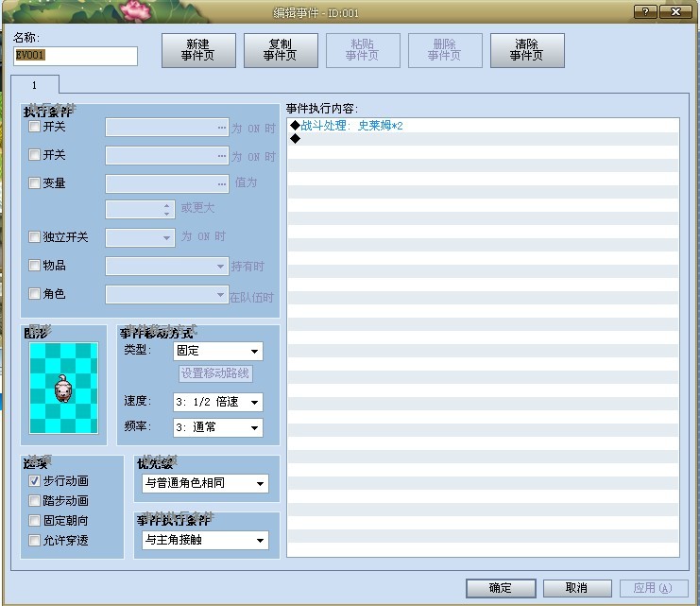Screen dimensions: 700x606
Task: Toggle the 物品 condition checkbox
Action: pyautogui.click(x=34, y=265)
